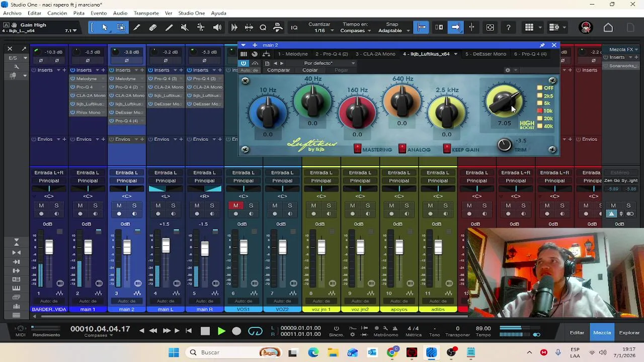Open the Explorar browser button
Image resolution: width=644 pixels, height=362 pixels.
pyautogui.click(x=629, y=333)
